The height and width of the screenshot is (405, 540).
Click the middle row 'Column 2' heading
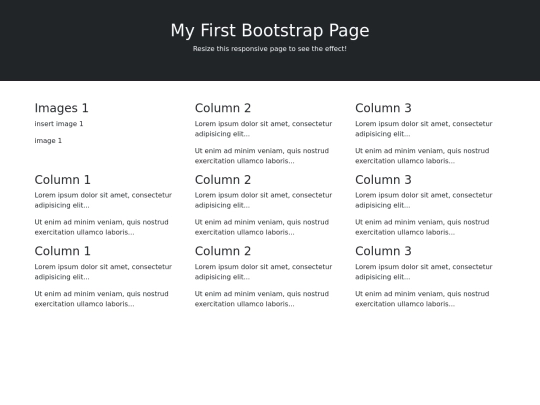[x=223, y=179]
